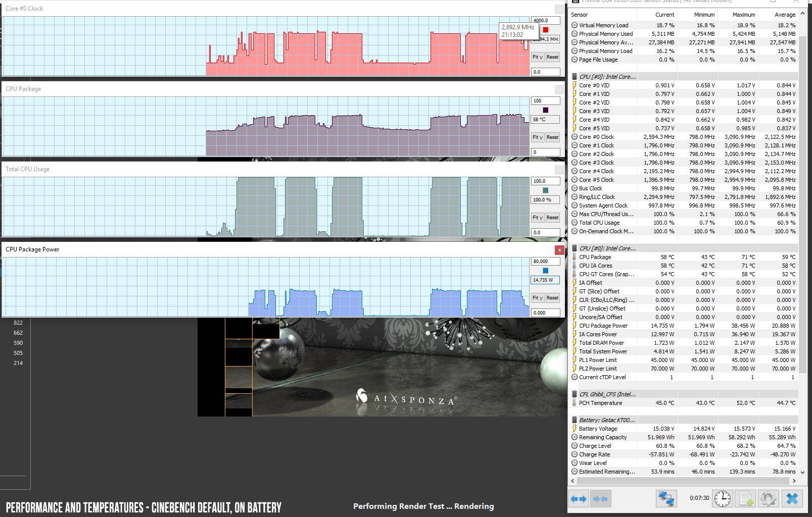Pick the blue swatch of CPU Package Power graph
Screen dimensions: 812x517
point(545,271)
